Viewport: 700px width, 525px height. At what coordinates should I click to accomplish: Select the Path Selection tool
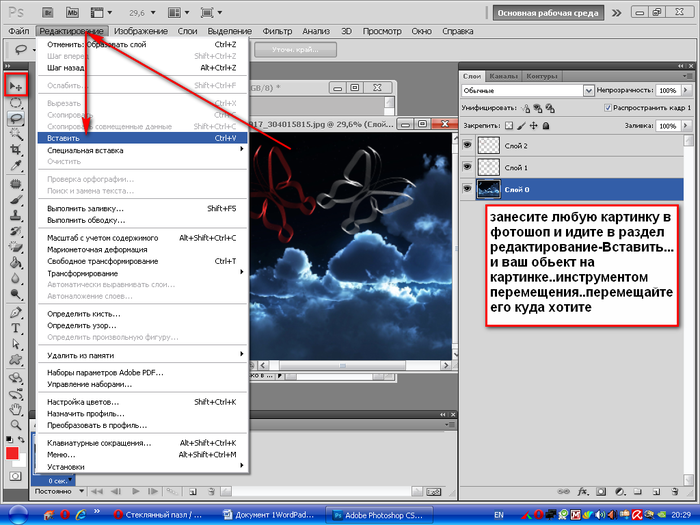click(x=16, y=344)
